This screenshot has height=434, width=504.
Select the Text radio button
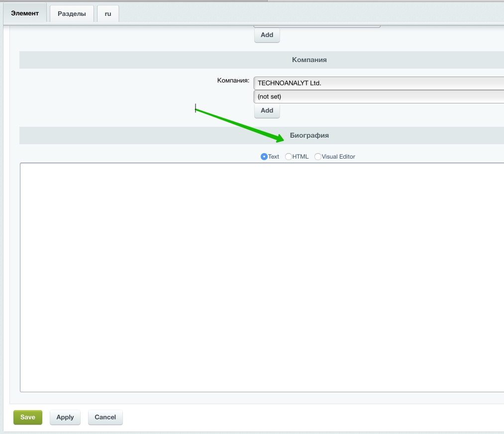[x=264, y=157]
